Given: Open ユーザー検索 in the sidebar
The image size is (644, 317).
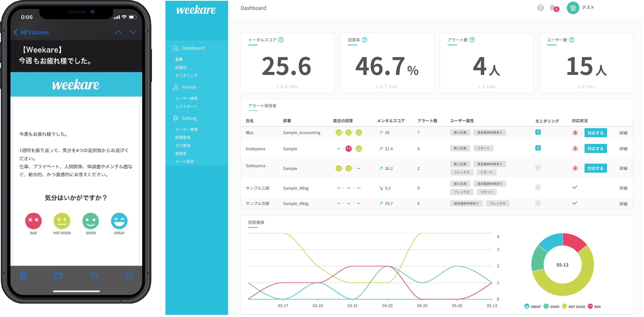Looking at the screenshot, I should click(186, 98).
